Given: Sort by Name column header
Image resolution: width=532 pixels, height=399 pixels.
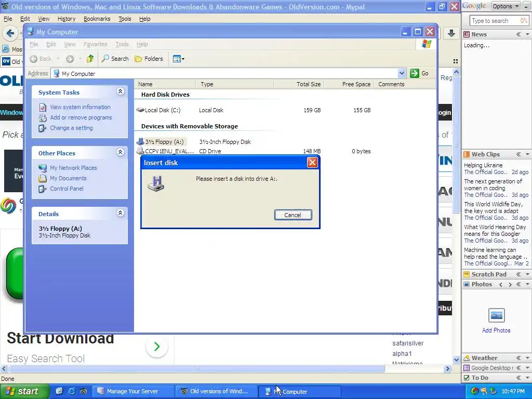Looking at the screenshot, I should tap(165, 84).
